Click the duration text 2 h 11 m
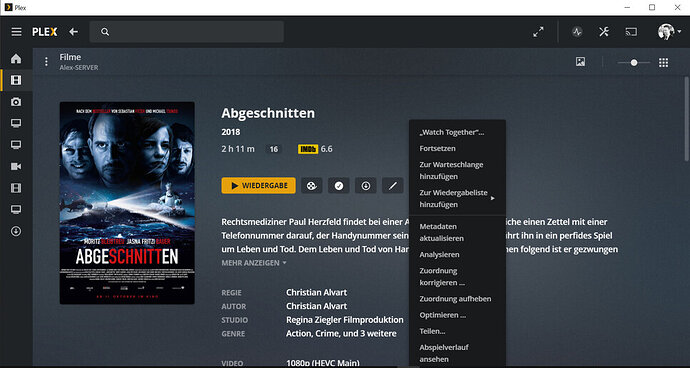690x368 pixels. [x=238, y=149]
